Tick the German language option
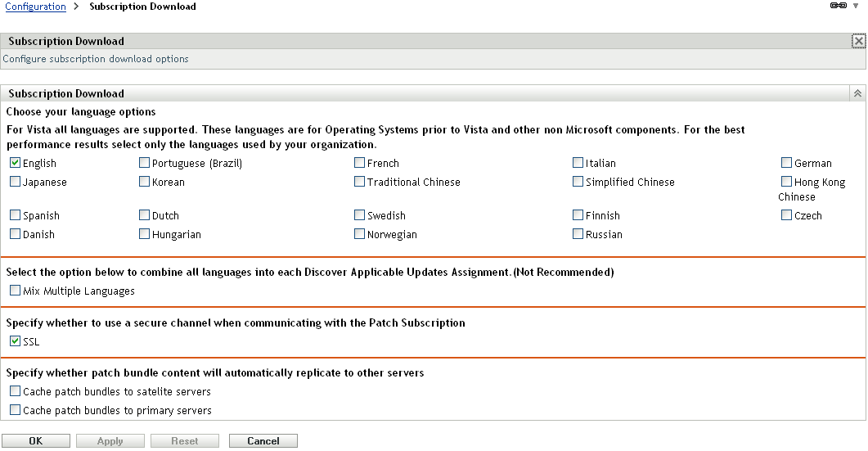The height and width of the screenshot is (451, 868). 787,163
